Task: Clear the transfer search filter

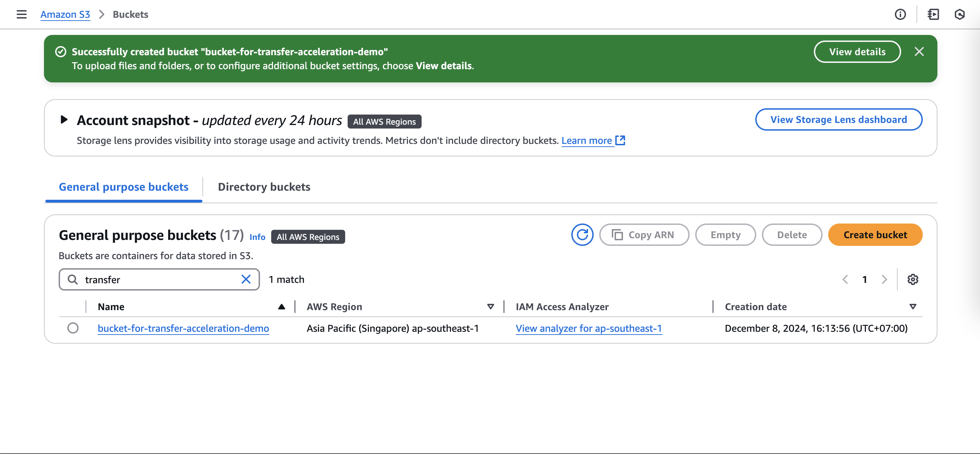Action: coord(246,279)
